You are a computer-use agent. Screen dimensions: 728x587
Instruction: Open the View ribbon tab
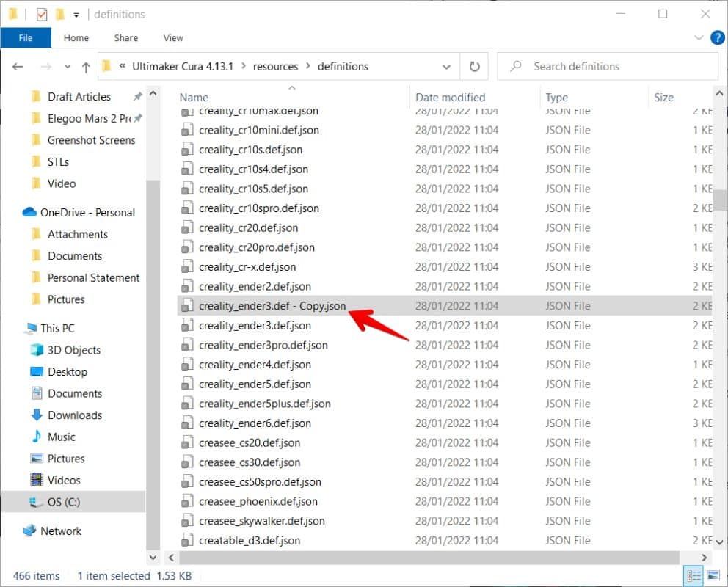click(173, 38)
